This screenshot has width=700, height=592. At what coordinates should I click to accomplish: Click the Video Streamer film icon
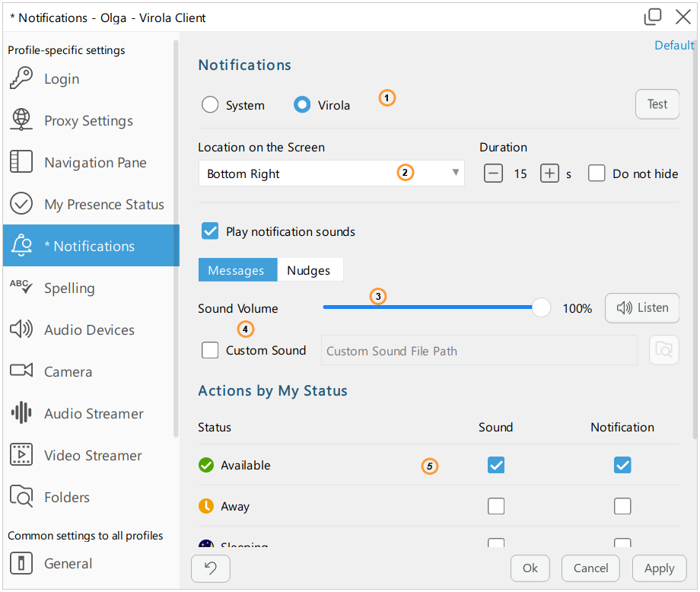click(x=21, y=454)
